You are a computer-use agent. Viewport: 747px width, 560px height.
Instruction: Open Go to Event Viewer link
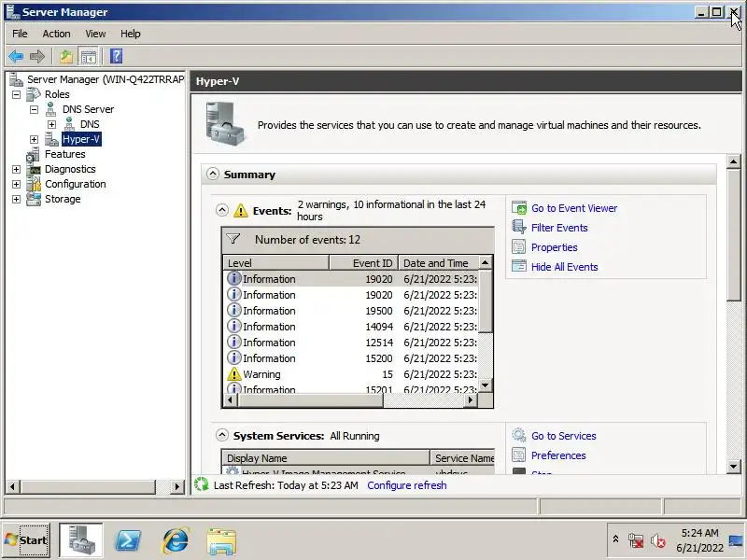point(574,208)
